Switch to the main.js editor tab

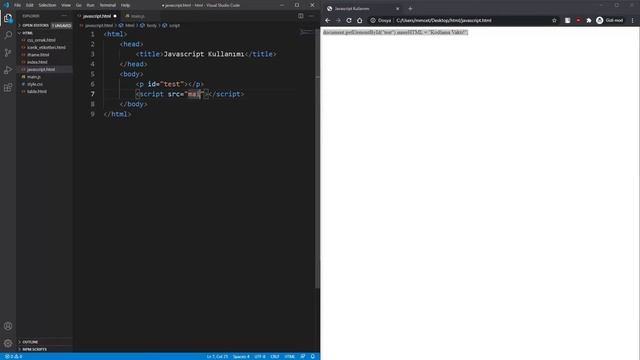pos(139,16)
